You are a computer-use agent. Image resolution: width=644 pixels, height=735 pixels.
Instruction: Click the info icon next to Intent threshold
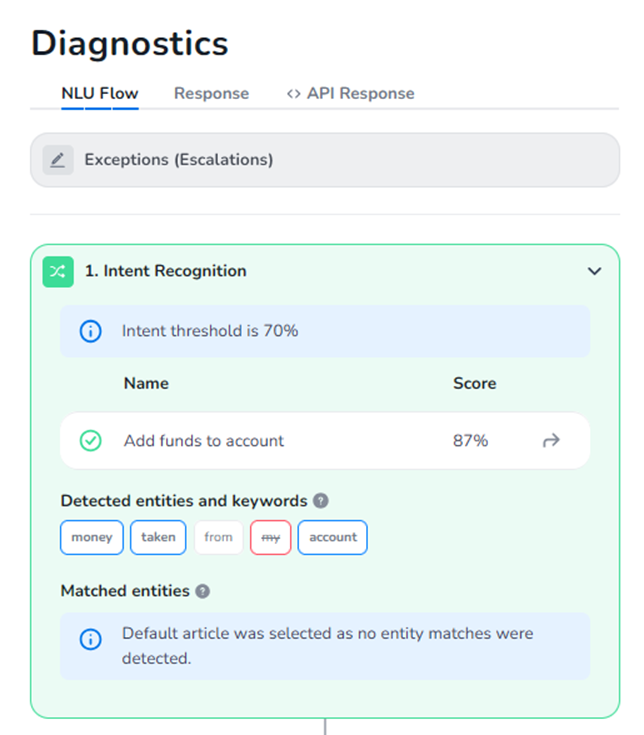pyautogui.click(x=90, y=331)
